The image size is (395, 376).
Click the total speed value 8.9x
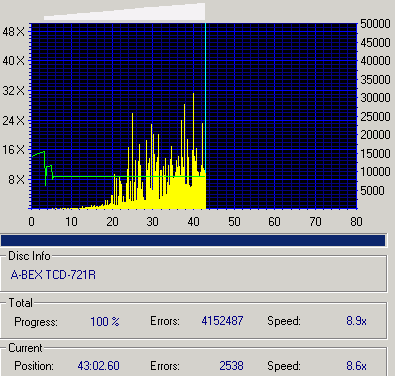(356, 321)
